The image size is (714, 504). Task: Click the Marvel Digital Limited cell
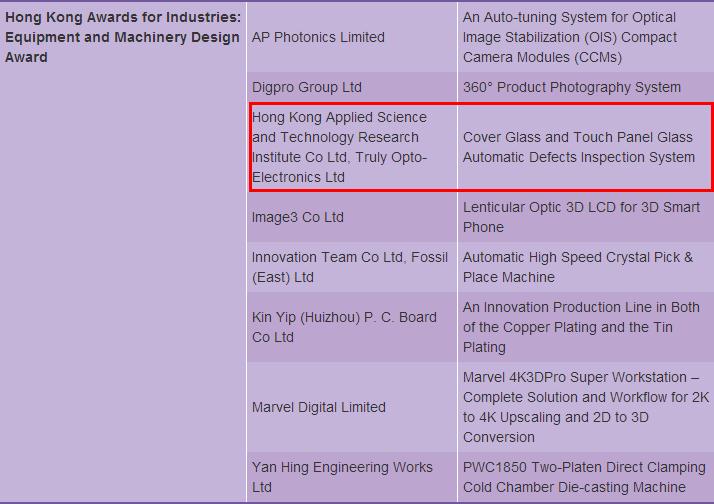(x=318, y=407)
